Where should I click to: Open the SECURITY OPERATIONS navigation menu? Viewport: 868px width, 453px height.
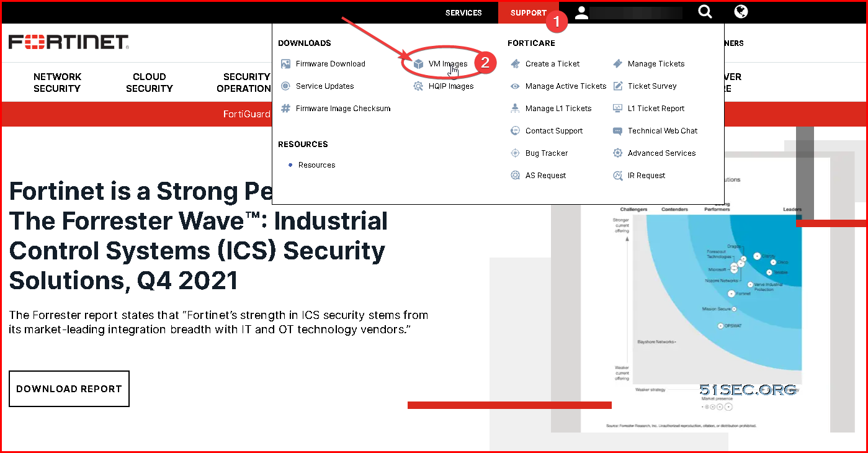click(x=244, y=83)
